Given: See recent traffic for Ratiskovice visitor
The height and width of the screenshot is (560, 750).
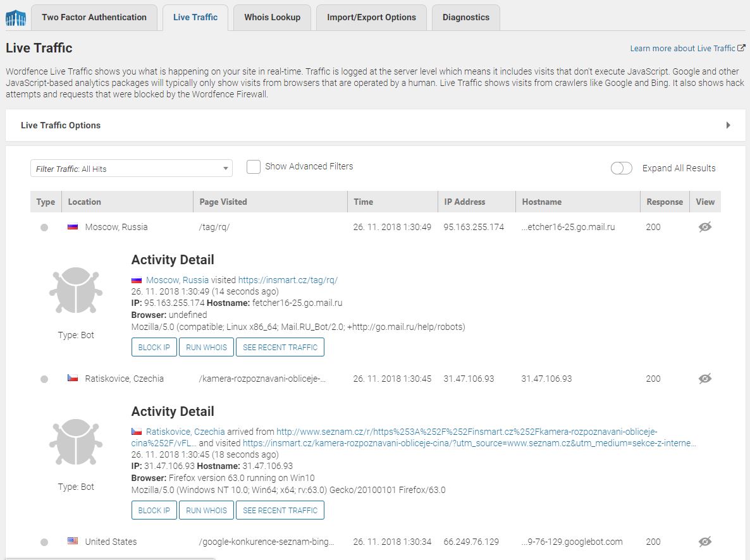Looking at the screenshot, I should [x=280, y=510].
